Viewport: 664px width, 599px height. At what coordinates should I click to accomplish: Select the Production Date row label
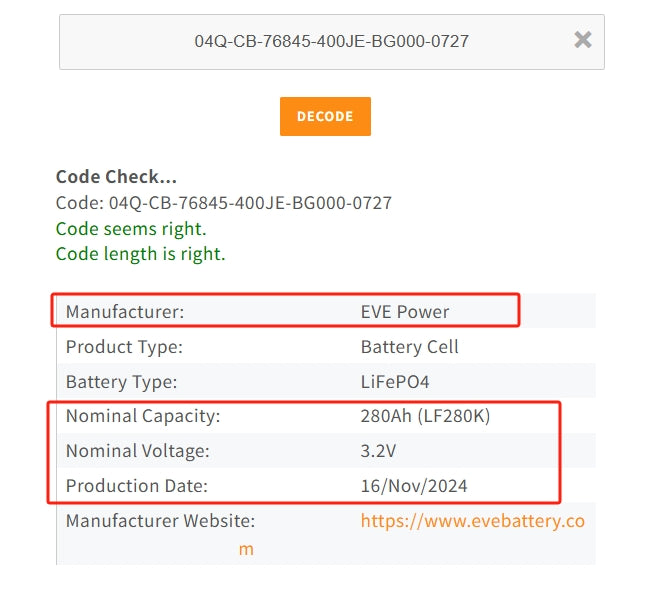(x=138, y=486)
